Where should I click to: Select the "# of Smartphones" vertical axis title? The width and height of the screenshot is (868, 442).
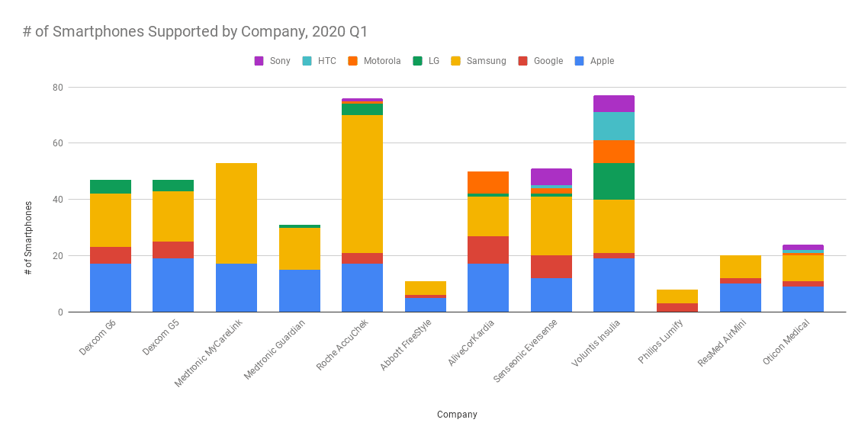[29, 238]
